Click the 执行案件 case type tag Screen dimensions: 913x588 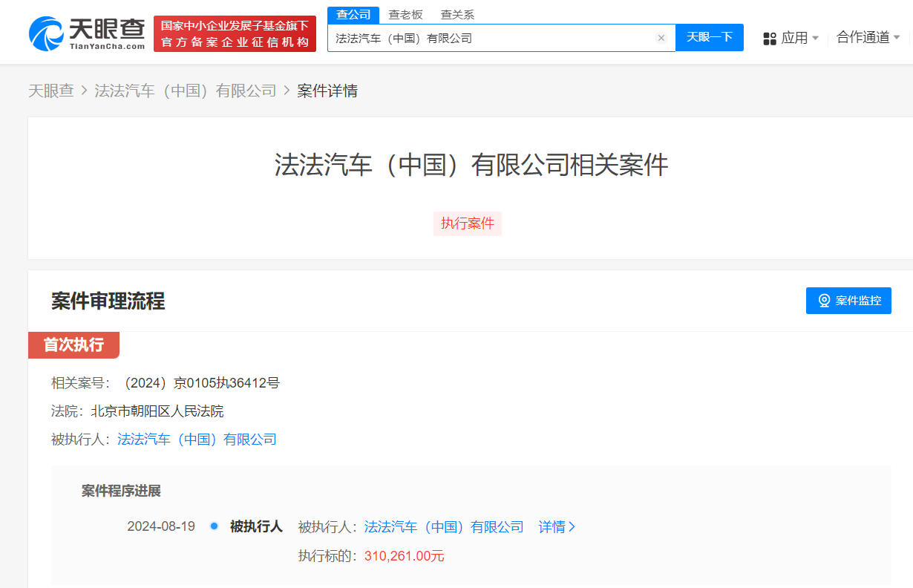(467, 223)
